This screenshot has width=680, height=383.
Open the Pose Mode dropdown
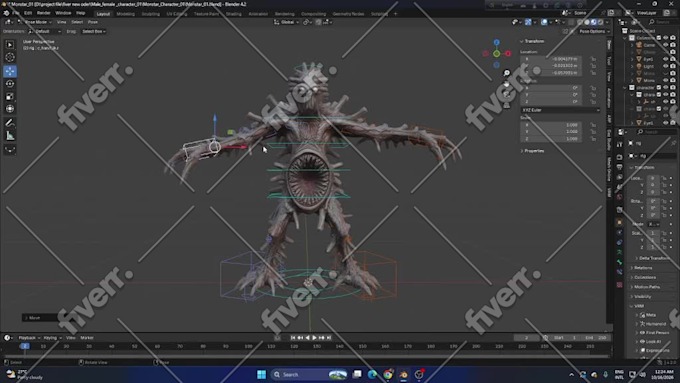[35, 22]
